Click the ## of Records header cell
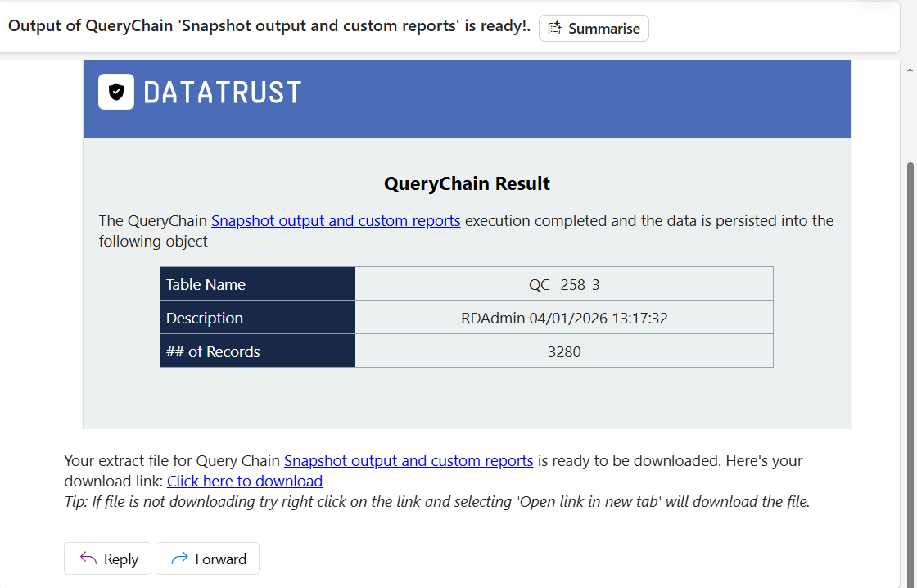 pos(257,351)
